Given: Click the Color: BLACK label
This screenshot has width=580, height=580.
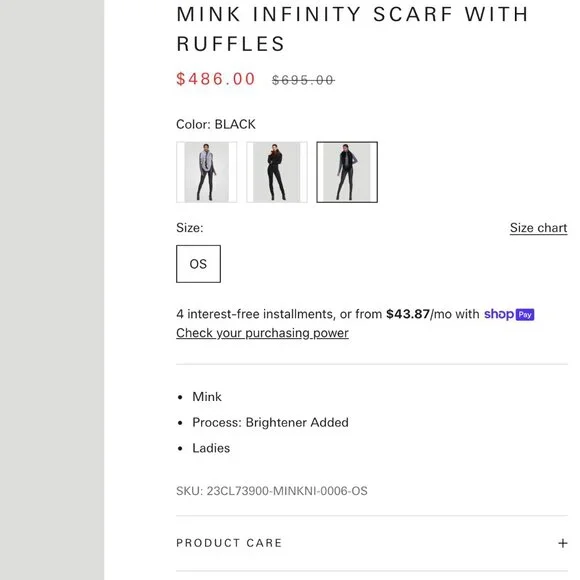Looking at the screenshot, I should [216, 124].
